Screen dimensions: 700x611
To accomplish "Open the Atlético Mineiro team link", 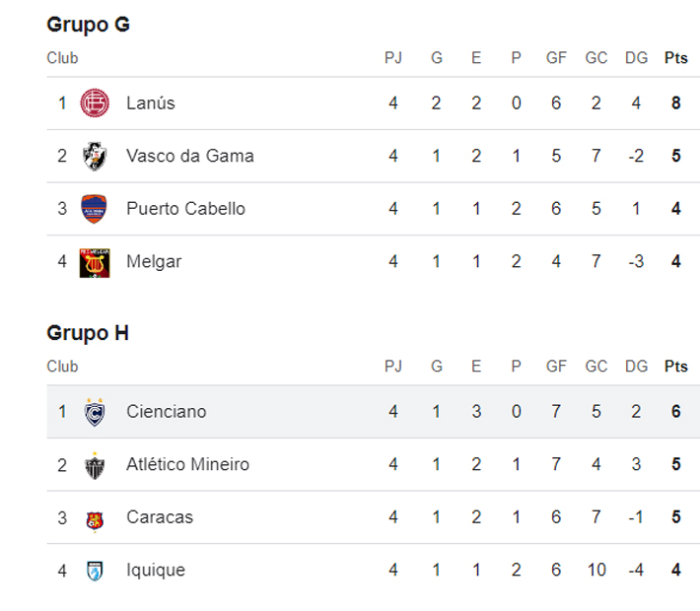I will pos(187,464).
